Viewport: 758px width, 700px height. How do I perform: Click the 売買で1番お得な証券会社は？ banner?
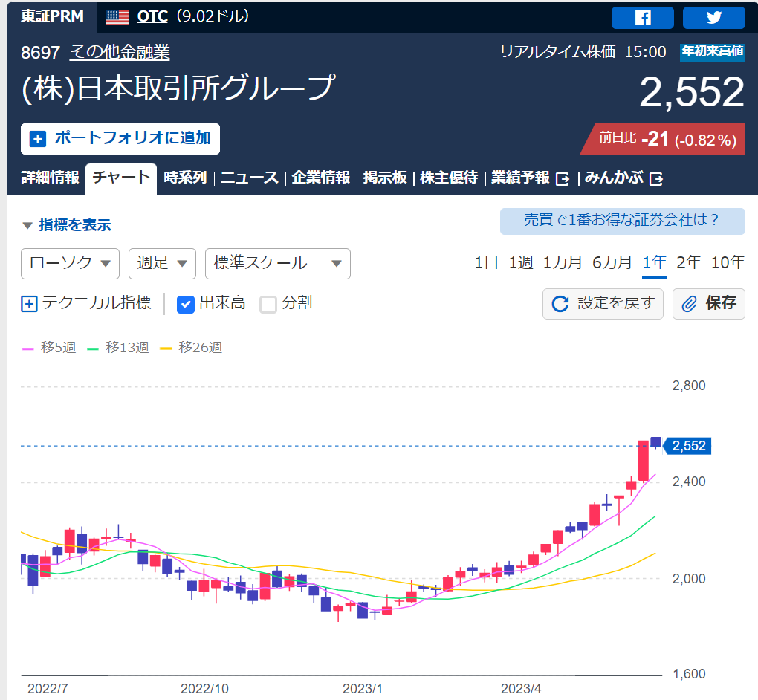tap(622, 221)
